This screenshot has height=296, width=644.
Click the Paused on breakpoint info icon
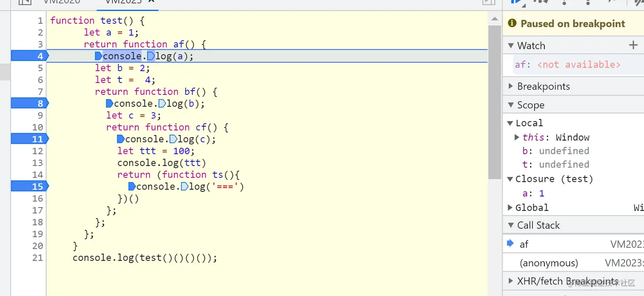click(512, 23)
